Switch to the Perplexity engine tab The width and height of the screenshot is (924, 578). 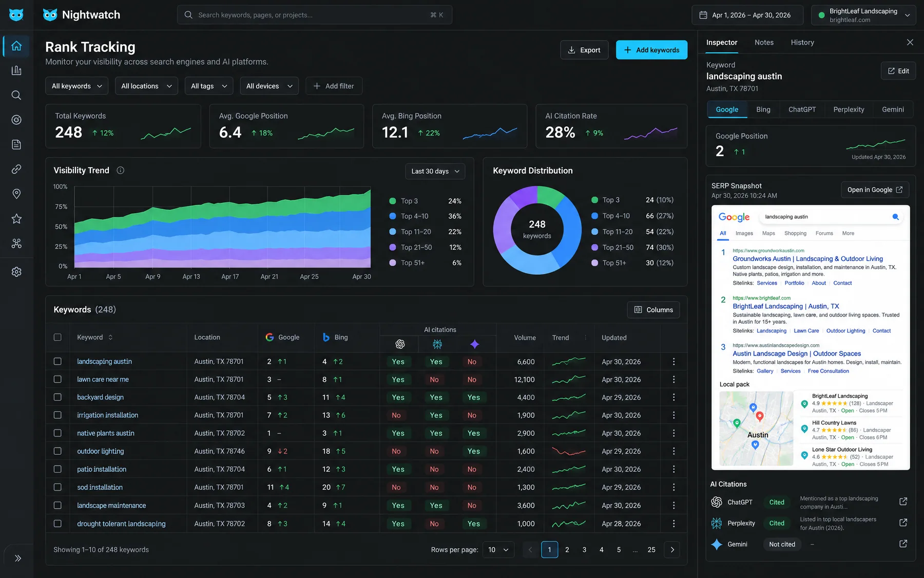849,110
